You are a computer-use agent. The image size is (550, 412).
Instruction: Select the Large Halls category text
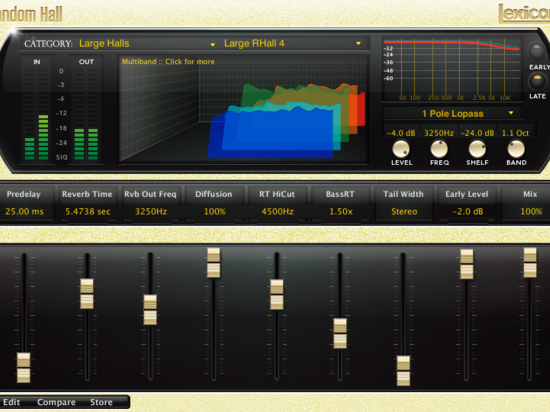tap(104, 43)
